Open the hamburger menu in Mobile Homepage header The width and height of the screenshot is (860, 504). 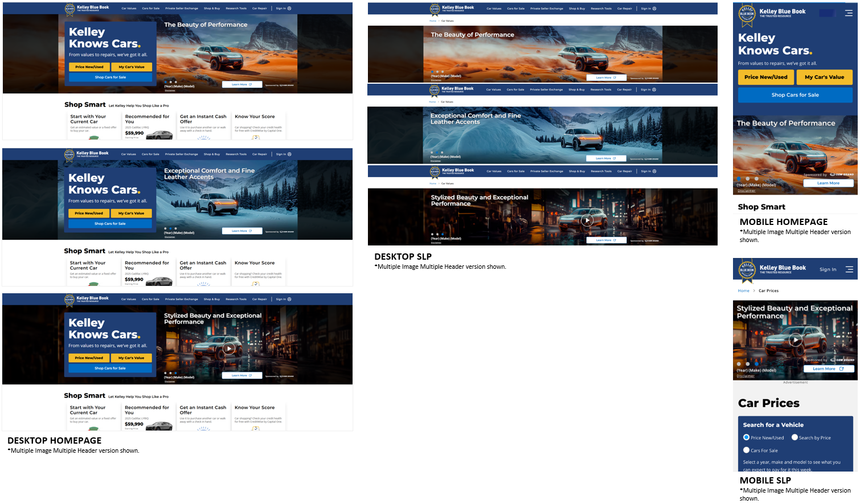[849, 13]
